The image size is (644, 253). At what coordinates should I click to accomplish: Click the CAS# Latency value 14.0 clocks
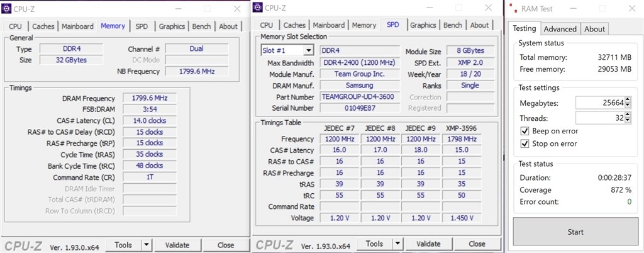[150, 121]
